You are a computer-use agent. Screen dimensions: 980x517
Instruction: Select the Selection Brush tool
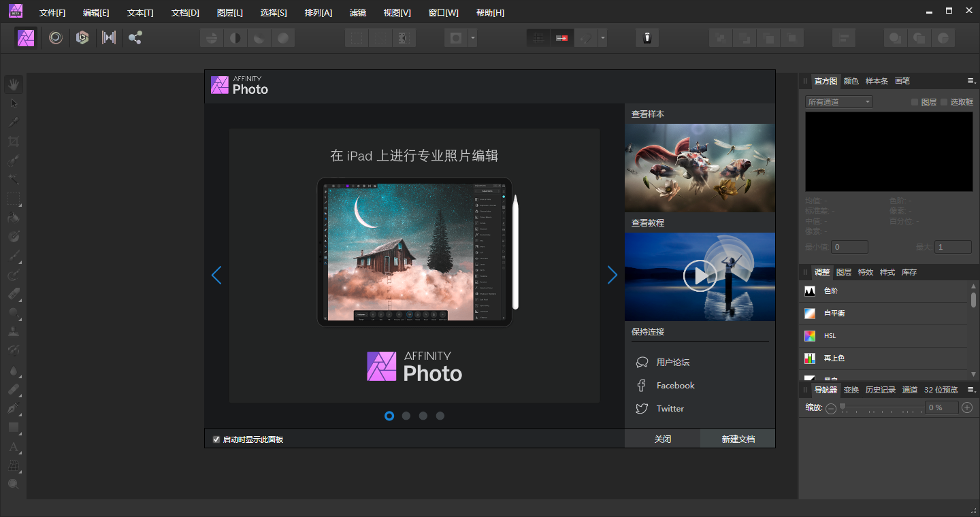pos(14,161)
